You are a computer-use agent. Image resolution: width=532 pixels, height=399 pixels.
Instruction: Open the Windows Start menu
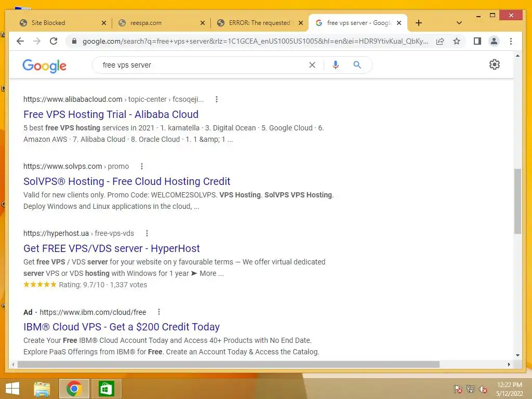click(12, 389)
